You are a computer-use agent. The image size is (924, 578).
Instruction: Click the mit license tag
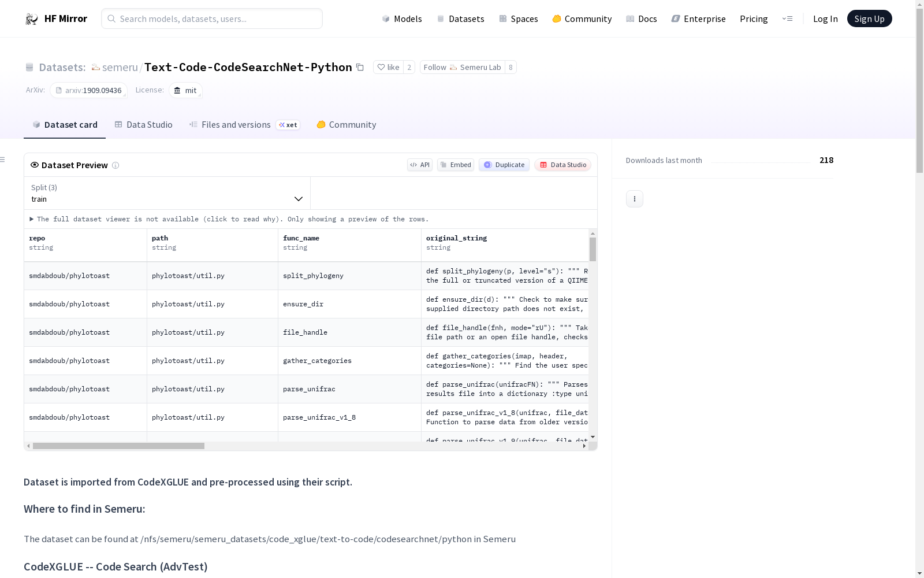[x=185, y=90]
